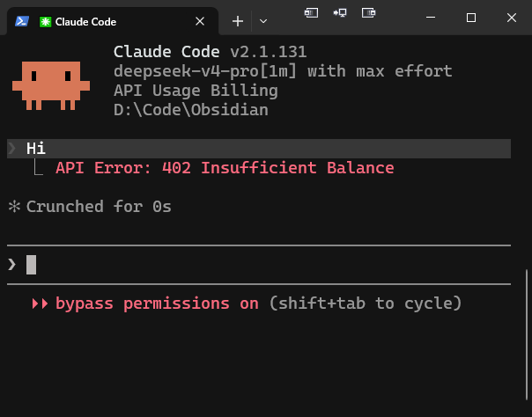Image resolution: width=532 pixels, height=417 pixels.
Task: Click the D:\Code\Obsidian path text
Action: pyautogui.click(x=190, y=110)
